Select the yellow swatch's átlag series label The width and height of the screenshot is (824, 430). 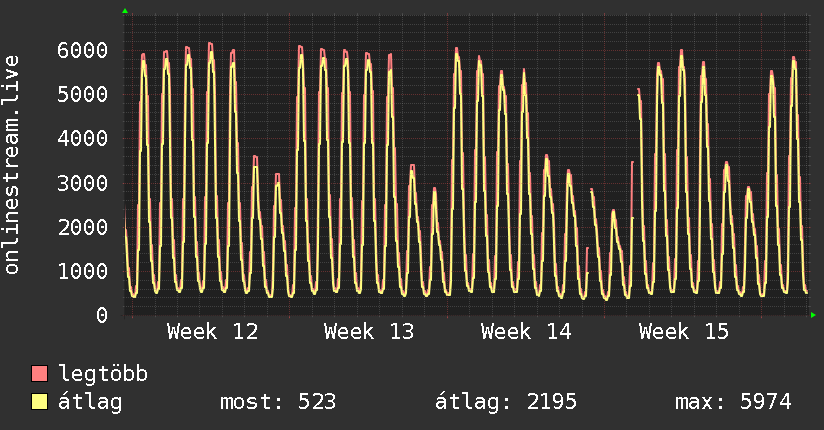(90, 402)
